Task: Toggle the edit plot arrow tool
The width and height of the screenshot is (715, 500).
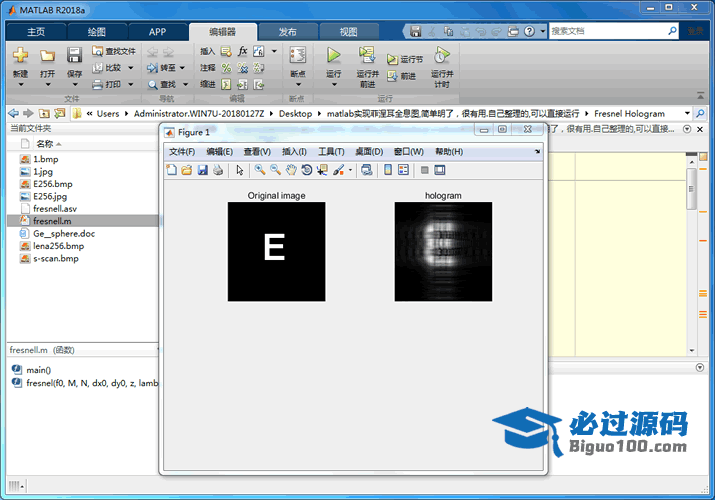Action: click(x=240, y=170)
